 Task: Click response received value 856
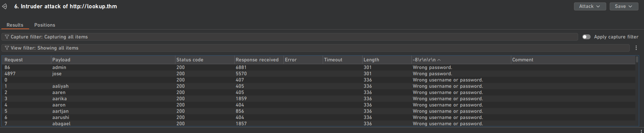[x=240, y=111]
